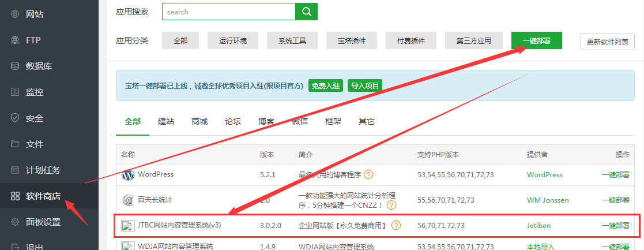Click the gear icon beside 面板设置
This screenshot has width=644, height=250.
(15, 222)
